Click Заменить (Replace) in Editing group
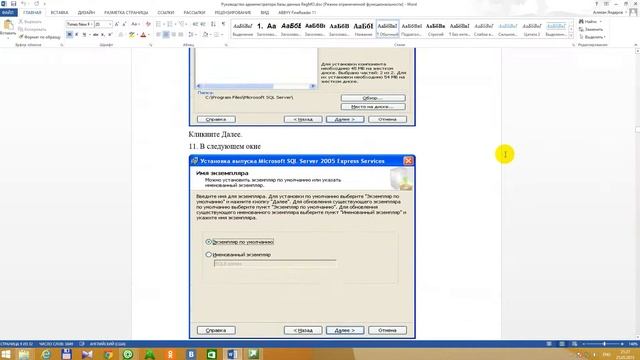Image resolution: width=640 pixels, height=360 pixels. (x=591, y=29)
